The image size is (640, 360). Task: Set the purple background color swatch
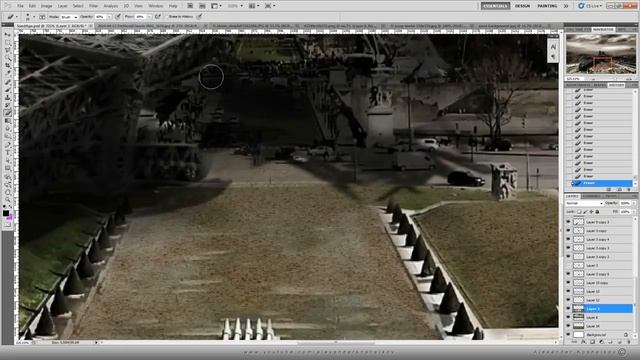click(x=9, y=217)
